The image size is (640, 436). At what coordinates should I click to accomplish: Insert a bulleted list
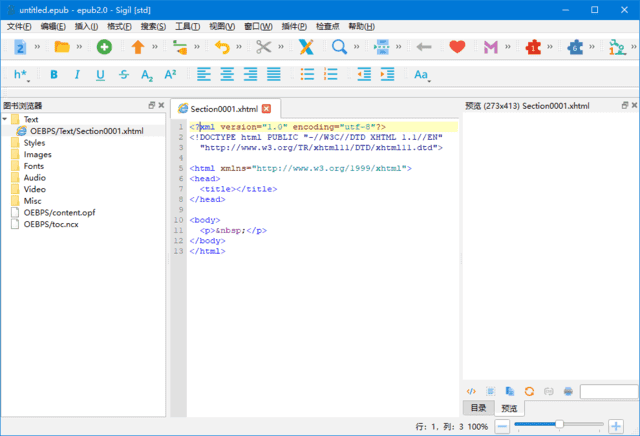tap(306, 74)
